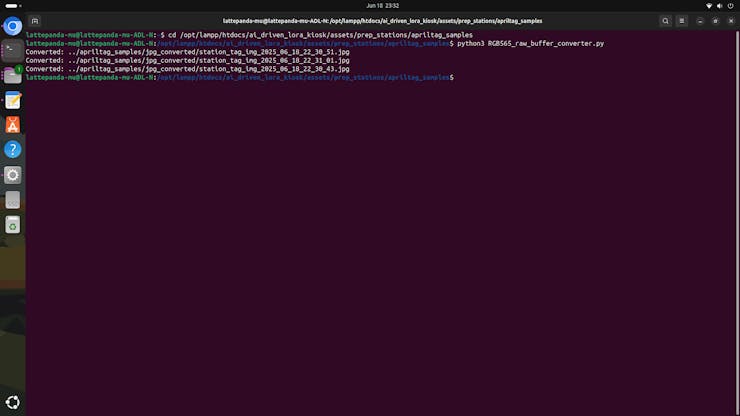
Task: Launch the Text Editor from the dock
Action: (13, 100)
